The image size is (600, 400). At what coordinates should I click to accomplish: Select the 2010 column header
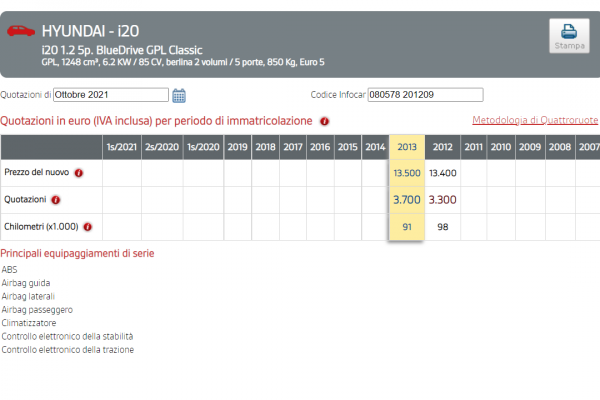tap(501, 147)
